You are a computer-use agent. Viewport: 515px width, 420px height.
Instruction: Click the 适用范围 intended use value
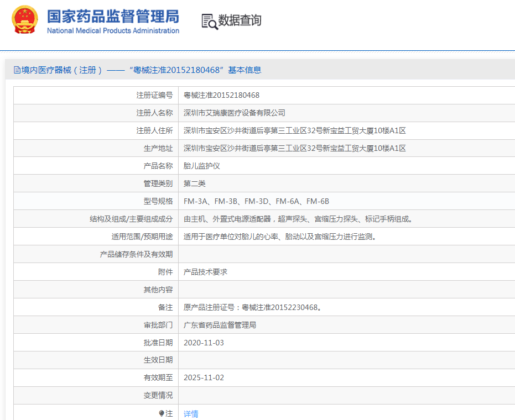pos(280,237)
